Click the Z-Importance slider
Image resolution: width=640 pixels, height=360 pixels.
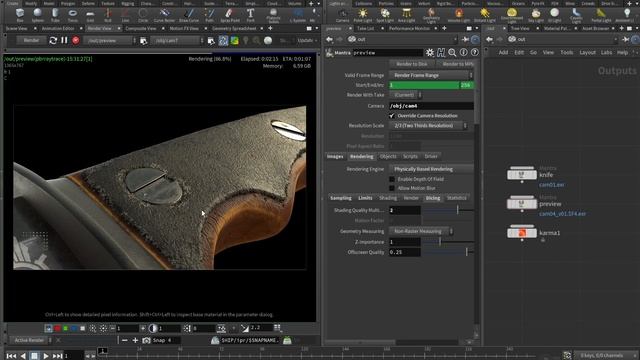click(448, 242)
